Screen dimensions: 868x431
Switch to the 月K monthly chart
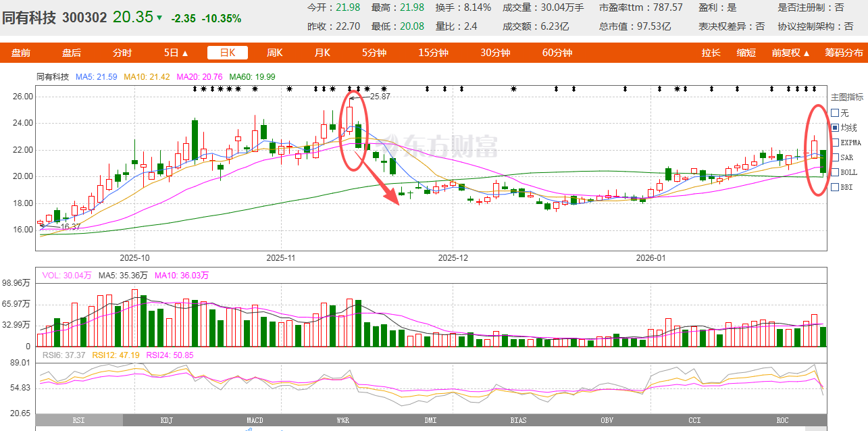pyautogui.click(x=322, y=53)
